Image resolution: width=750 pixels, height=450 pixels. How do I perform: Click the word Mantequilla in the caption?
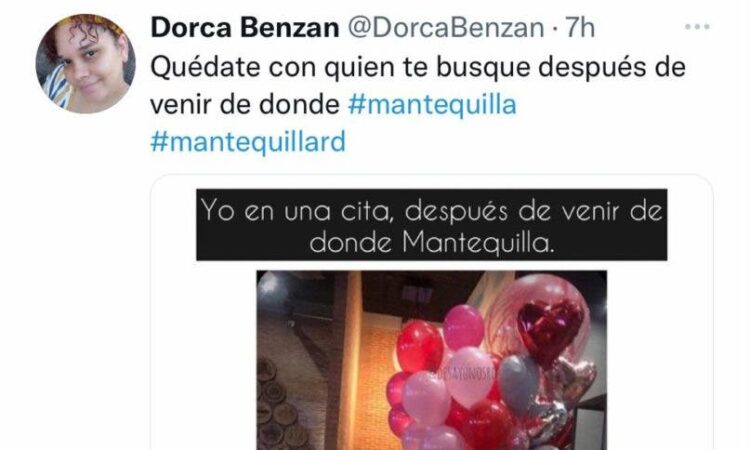coord(477,243)
